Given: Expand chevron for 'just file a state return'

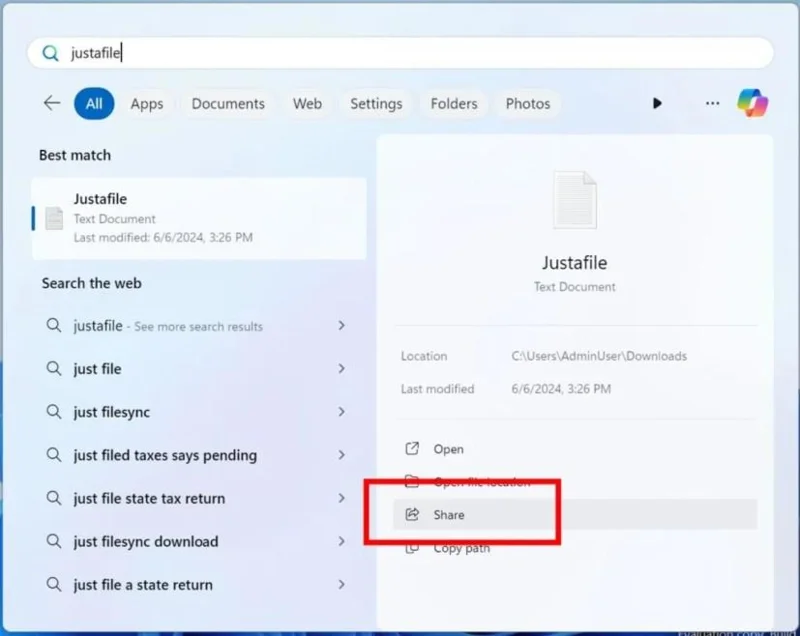Looking at the screenshot, I should click(341, 584).
